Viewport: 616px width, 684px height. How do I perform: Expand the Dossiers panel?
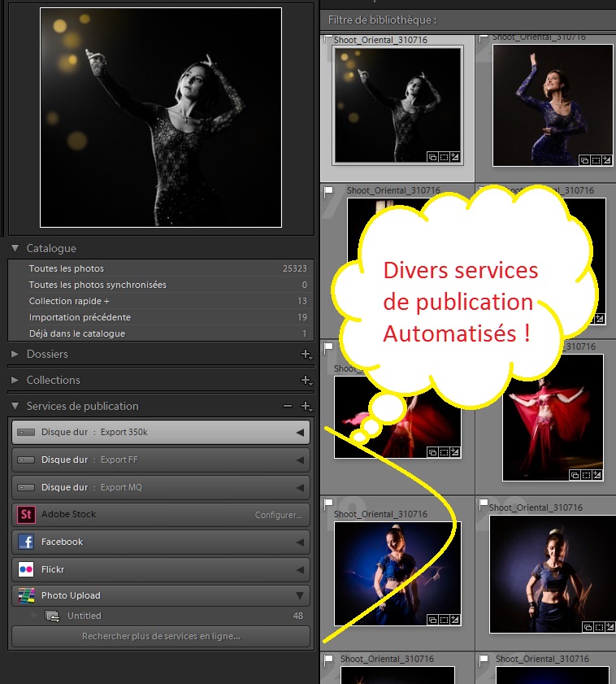click(x=15, y=354)
